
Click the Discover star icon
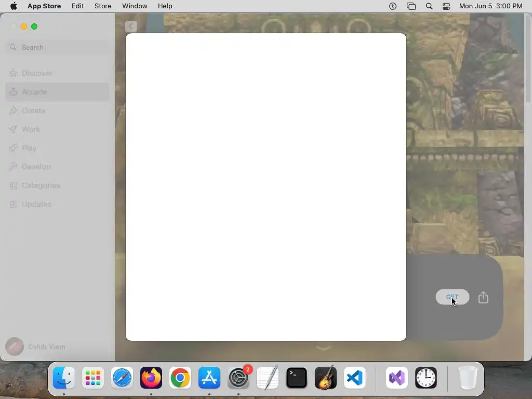coord(13,73)
